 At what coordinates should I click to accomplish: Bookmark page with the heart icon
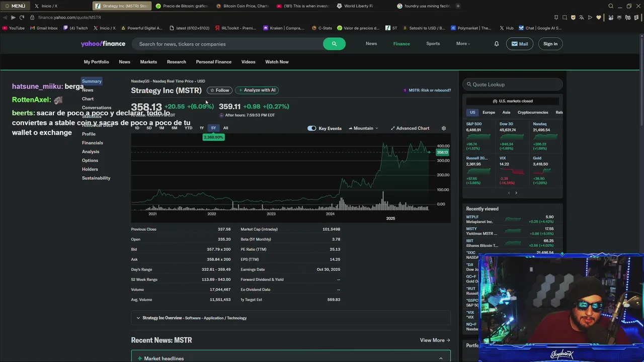click(599, 17)
